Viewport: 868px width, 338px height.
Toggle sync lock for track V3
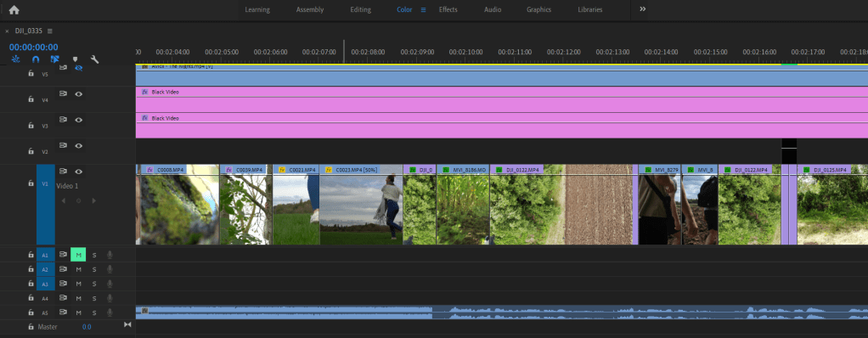point(63,119)
